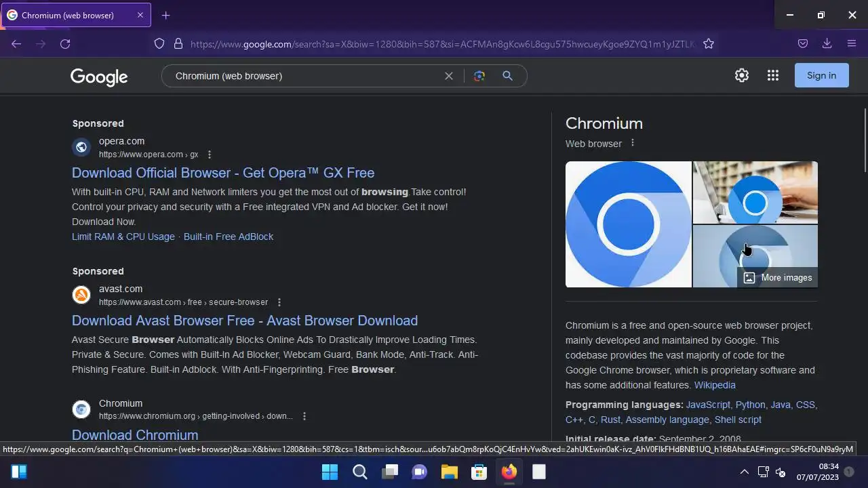
Task: Open Widgets icon at taskbar left
Action: click(x=19, y=472)
